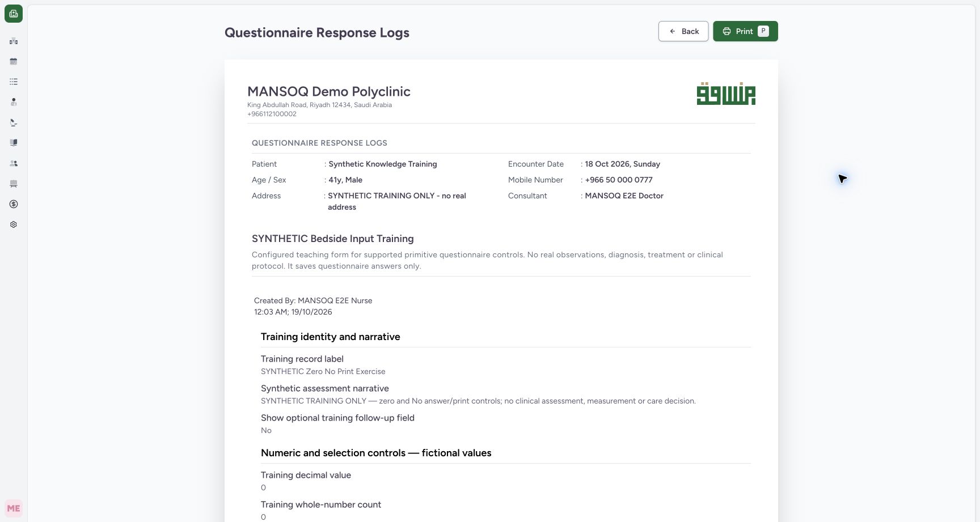
Task: Click the 41y, Male value
Action: [345, 180]
